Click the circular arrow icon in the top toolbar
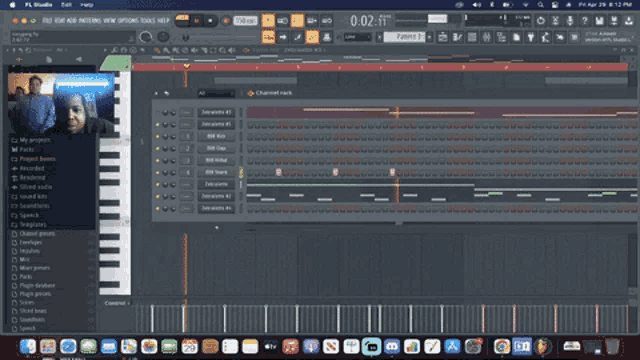Viewport: 640px width, 360px height. 540,20
